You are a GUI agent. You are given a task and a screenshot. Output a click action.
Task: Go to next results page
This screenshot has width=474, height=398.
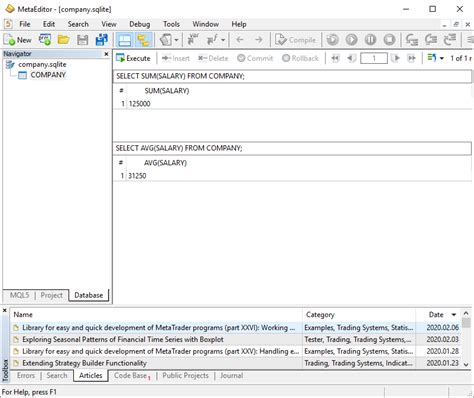[x=395, y=58]
